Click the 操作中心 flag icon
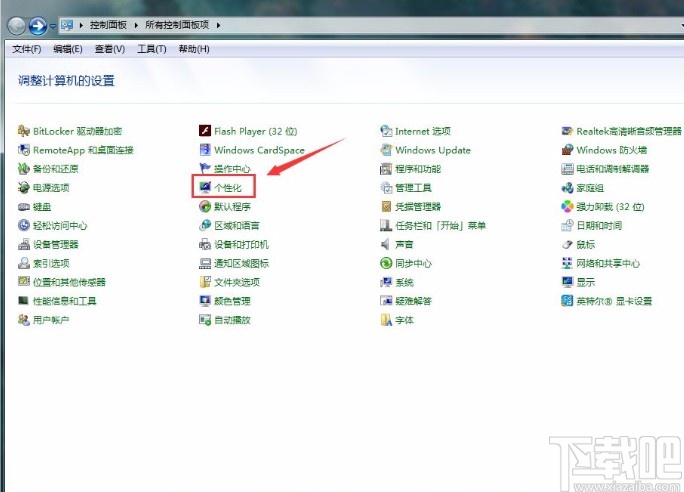This screenshot has height=492, width=684. [205, 169]
